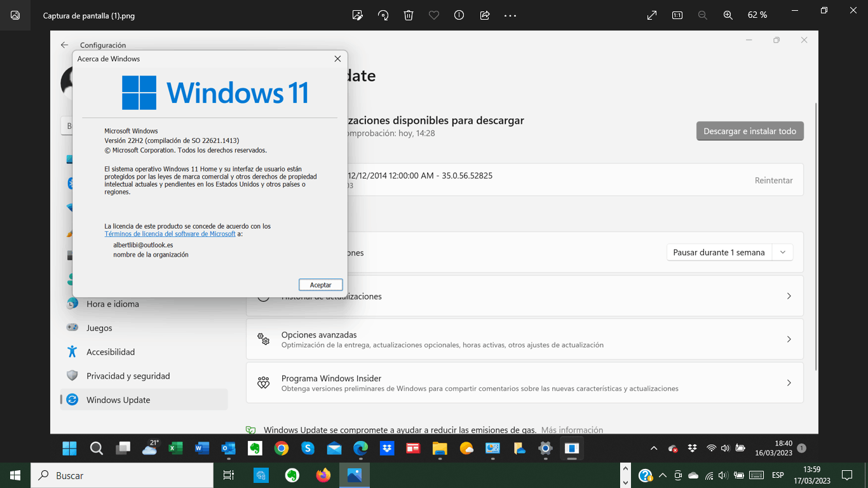Viewport: 868px width, 488px height.
Task: Click the Aceptar button in the dialog
Action: pos(320,284)
